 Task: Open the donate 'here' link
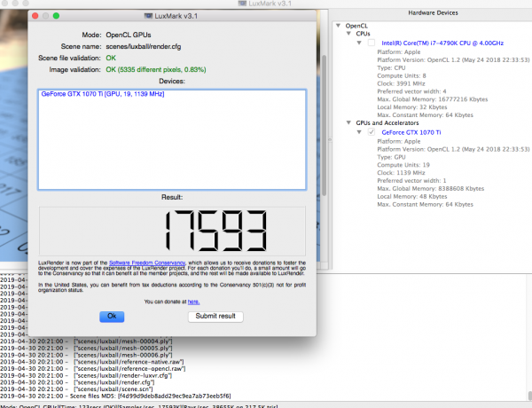point(193,302)
